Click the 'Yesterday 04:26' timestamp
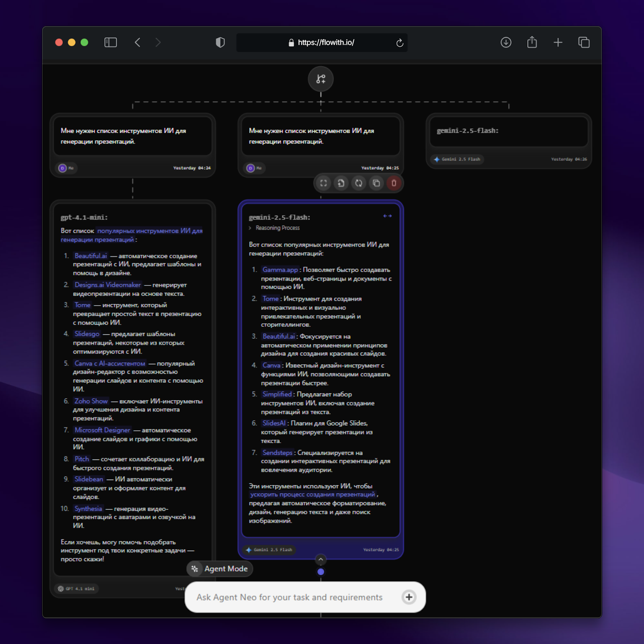Viewport: 644px width, 644px height. point(569,159)
